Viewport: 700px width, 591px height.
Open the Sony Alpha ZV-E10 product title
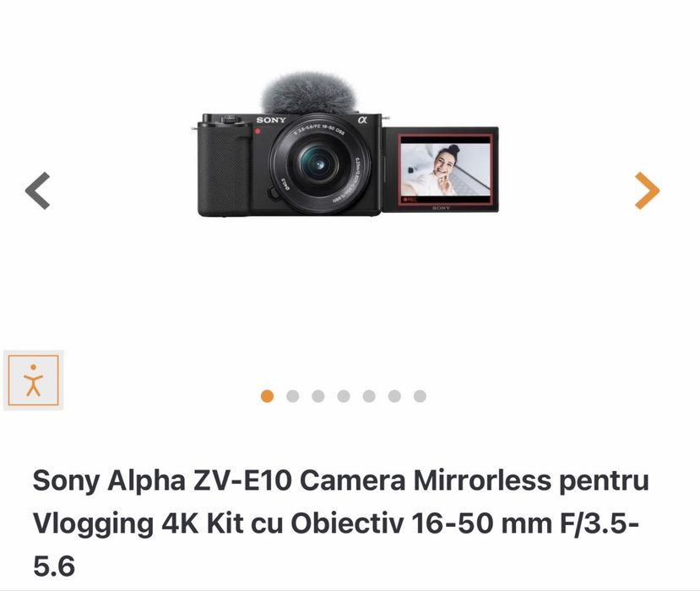click(x=340, y=523)
